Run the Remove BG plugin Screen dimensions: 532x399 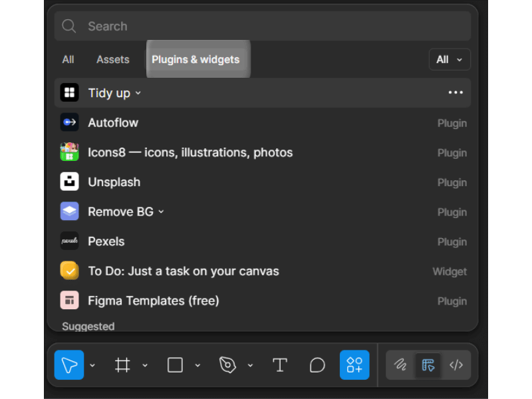[x=263, y=211]
